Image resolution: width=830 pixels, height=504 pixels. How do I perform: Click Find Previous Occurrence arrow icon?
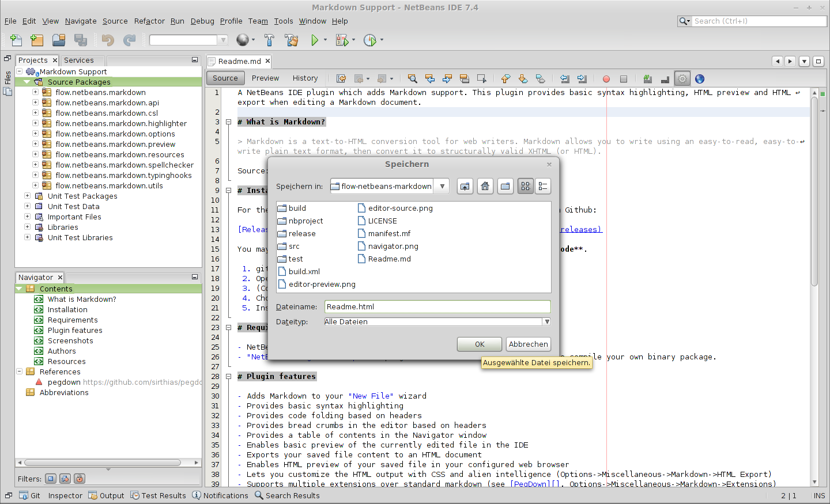coord(429,79)
